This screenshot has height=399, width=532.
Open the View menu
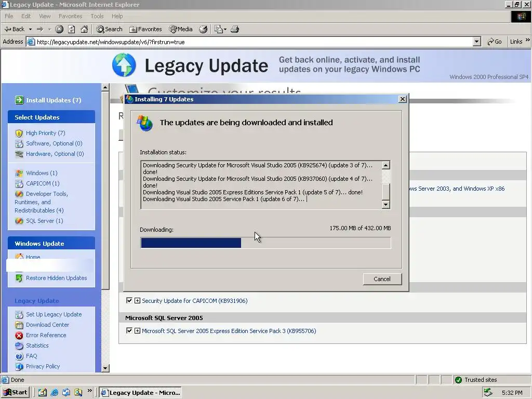[x=45, y=16]
